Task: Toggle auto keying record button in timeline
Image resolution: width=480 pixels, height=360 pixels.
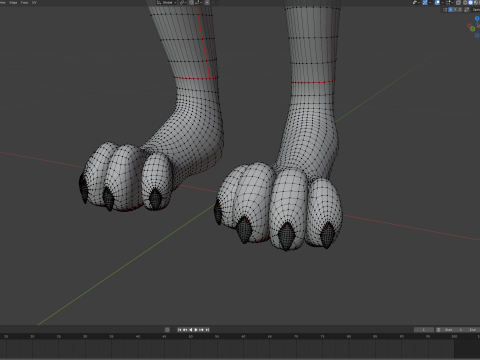Action: [x=167, y=330]
